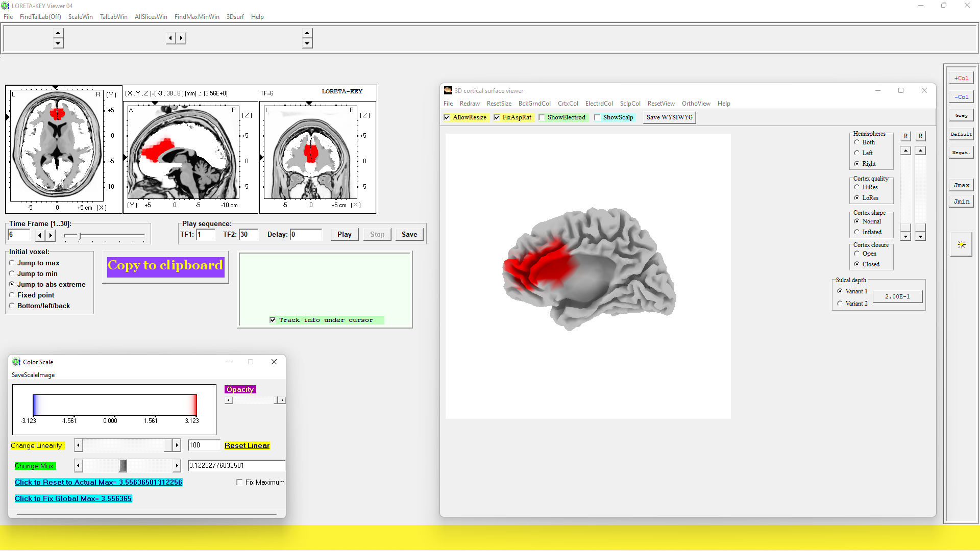The image size is (980, 551).
Task: Click the Jmin button in right panel
Action: (961, 202)
